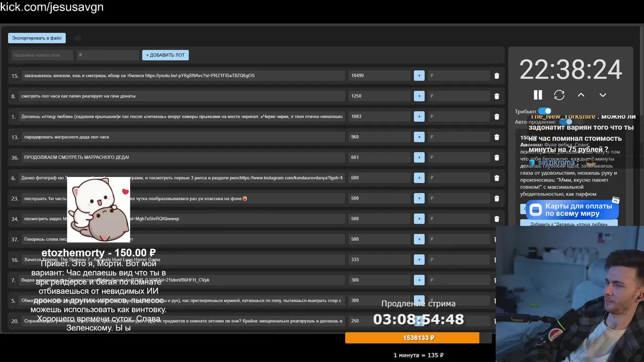Click the Карты для оплаты по всему миру banner
Viewport: 644px width, 362px height.
[573, 210]
